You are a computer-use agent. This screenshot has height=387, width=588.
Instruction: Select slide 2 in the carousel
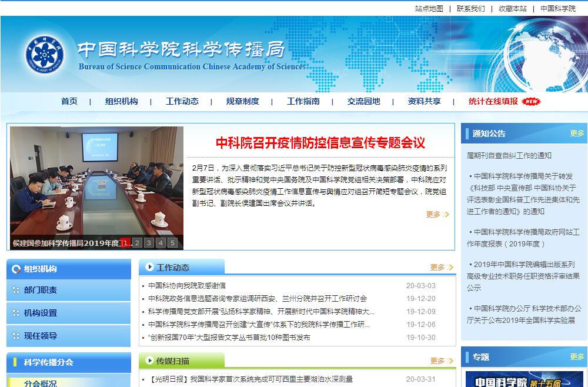point(137,243)
